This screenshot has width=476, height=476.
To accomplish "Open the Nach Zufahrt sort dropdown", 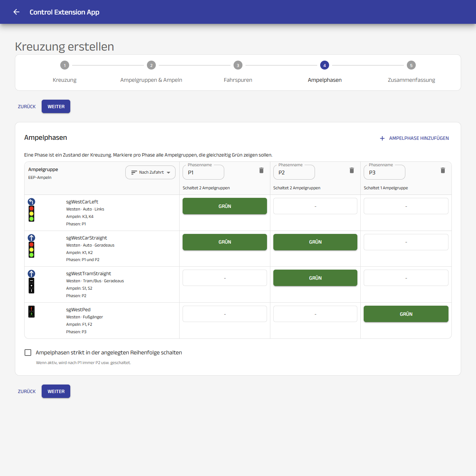I will tap(150, 172).
